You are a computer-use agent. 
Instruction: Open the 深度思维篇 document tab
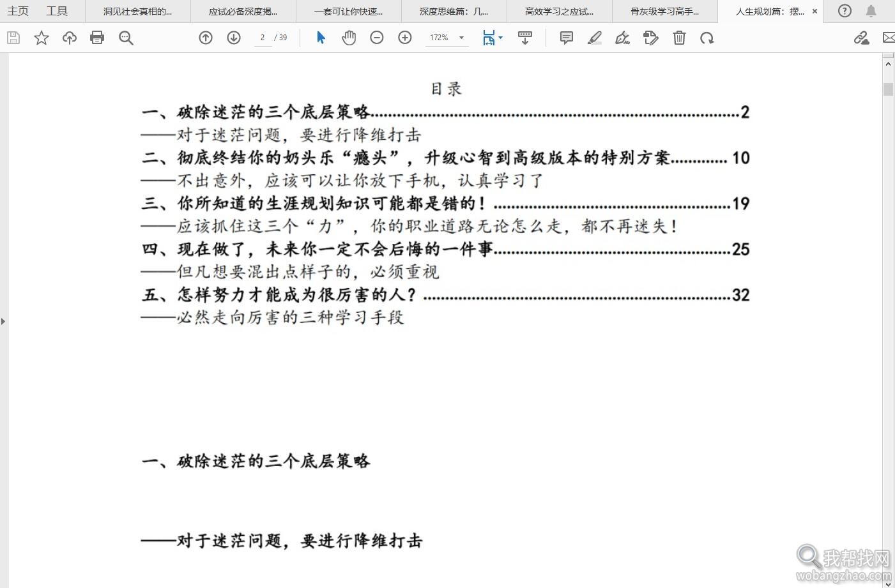tap(454, 11)
